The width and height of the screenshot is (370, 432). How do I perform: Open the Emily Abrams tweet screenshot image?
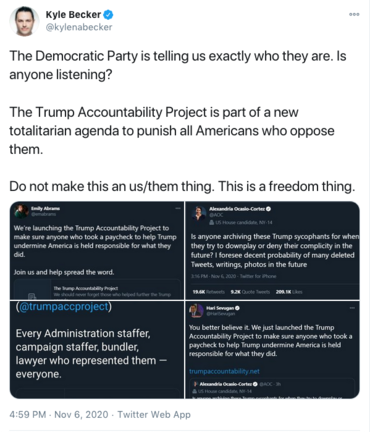coord(97,250)
